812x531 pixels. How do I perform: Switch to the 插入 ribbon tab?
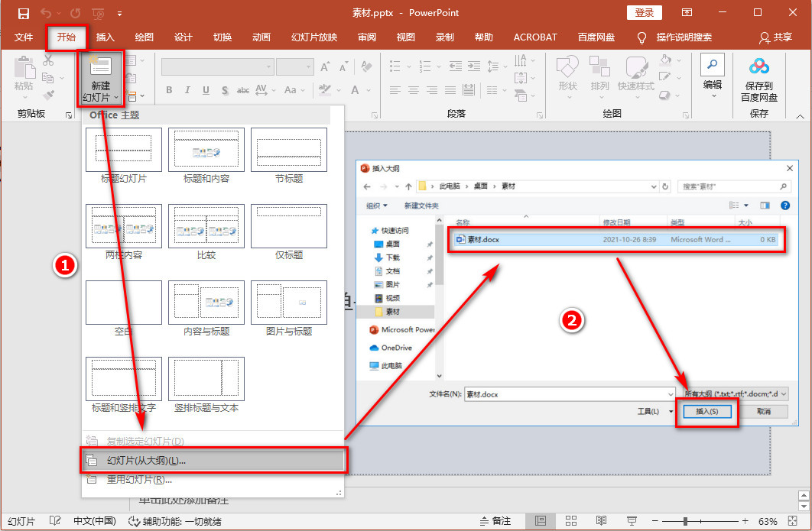coord(105,37)
